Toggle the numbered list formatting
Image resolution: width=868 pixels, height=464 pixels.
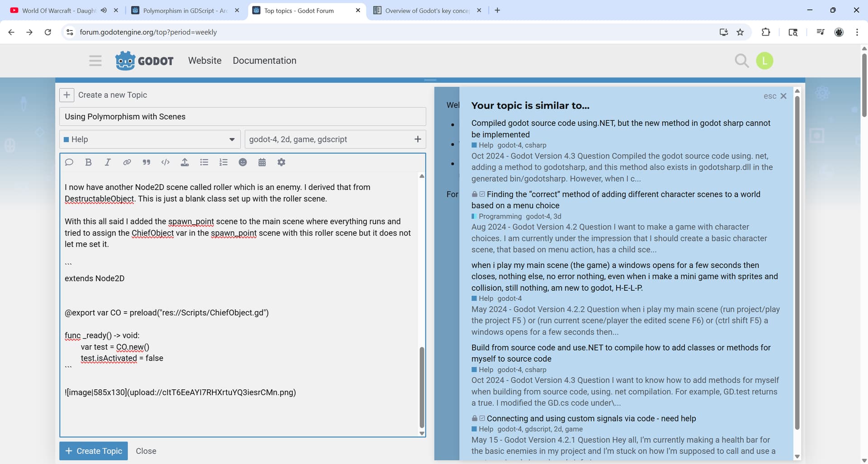223,162
